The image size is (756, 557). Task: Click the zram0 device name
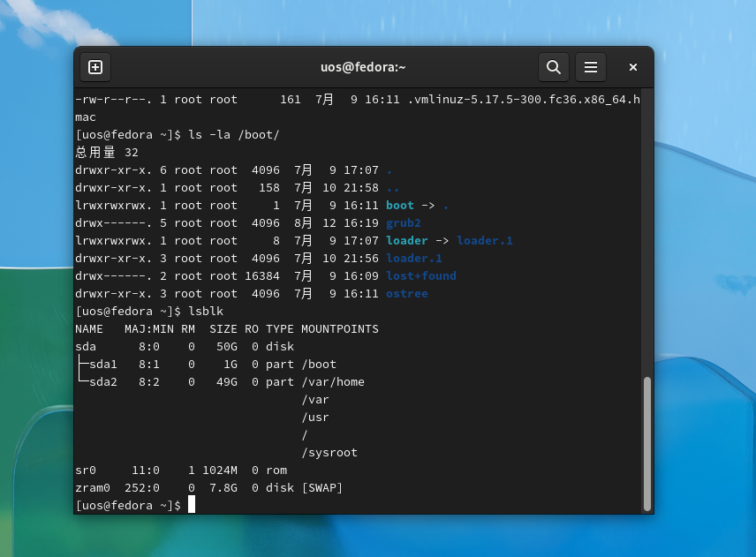tap(93, 488)
